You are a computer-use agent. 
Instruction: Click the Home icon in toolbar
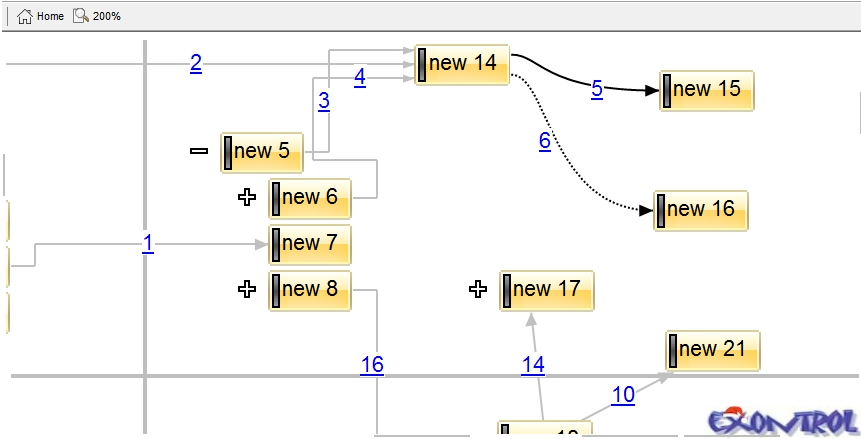coord(25,16)
